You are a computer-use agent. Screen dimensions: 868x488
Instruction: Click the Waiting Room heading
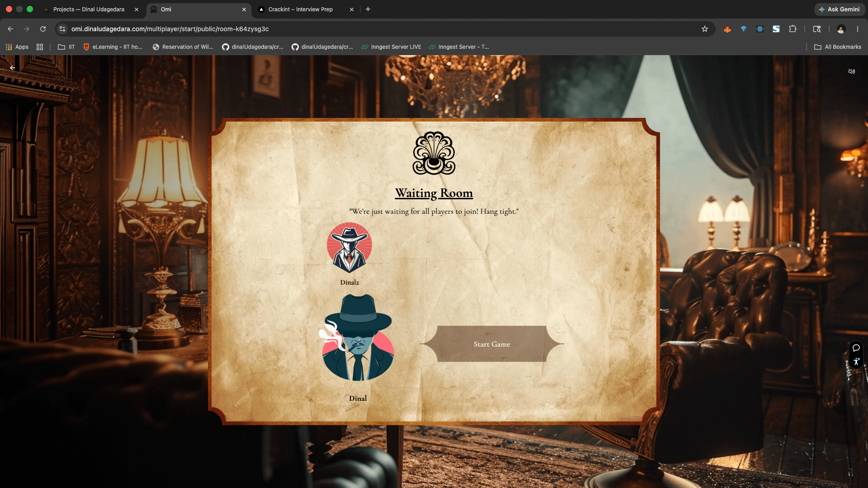[x=434, y=193]
